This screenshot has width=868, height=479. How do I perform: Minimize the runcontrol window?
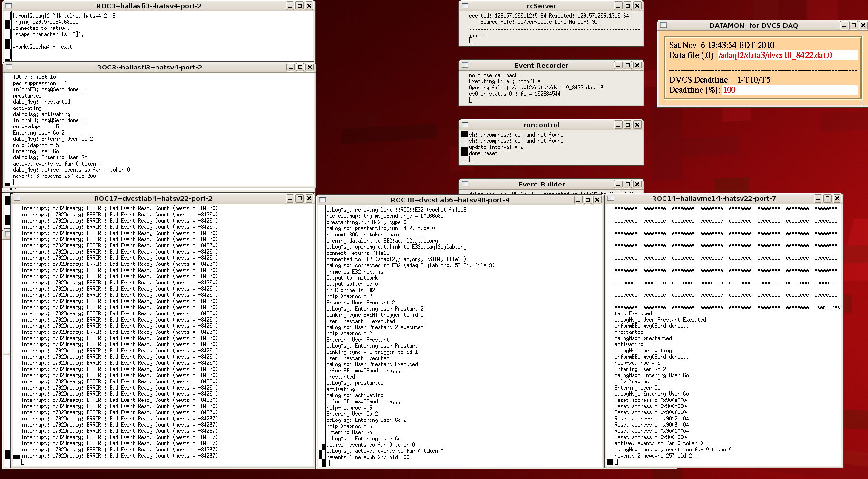click(x=618, y=125)
